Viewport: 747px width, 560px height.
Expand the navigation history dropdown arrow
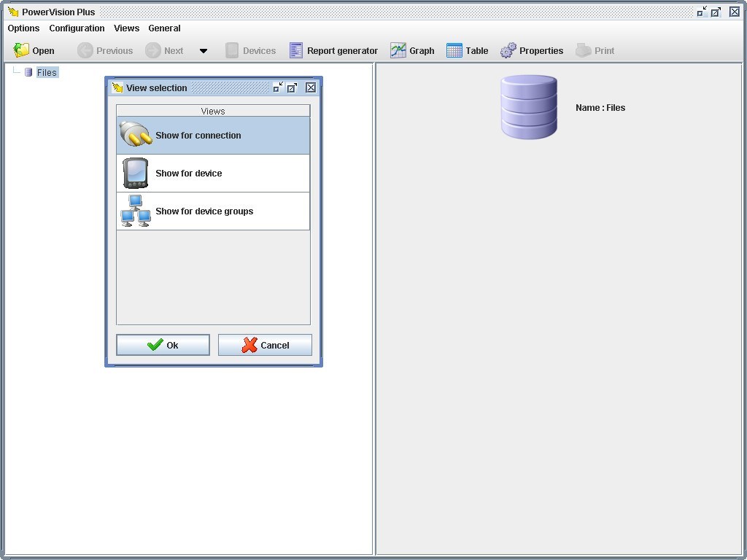tap(204, 51)
